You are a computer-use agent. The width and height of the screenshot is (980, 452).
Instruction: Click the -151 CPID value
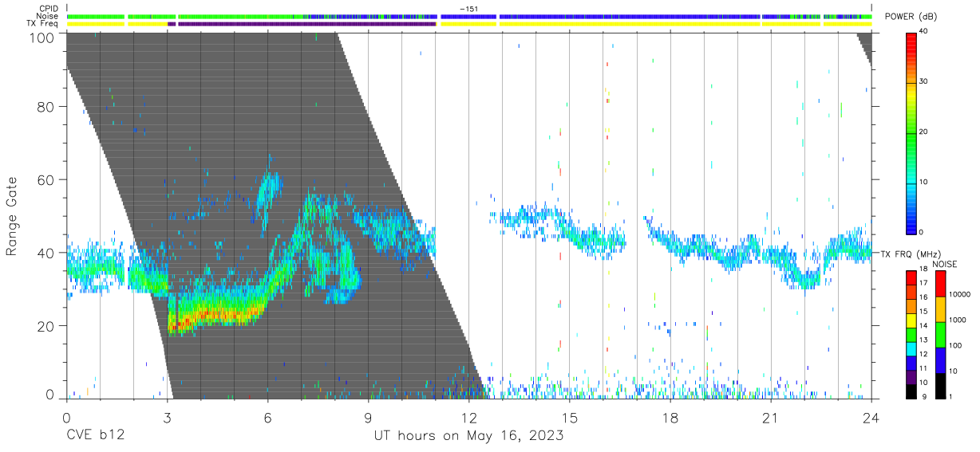point(468,9)
